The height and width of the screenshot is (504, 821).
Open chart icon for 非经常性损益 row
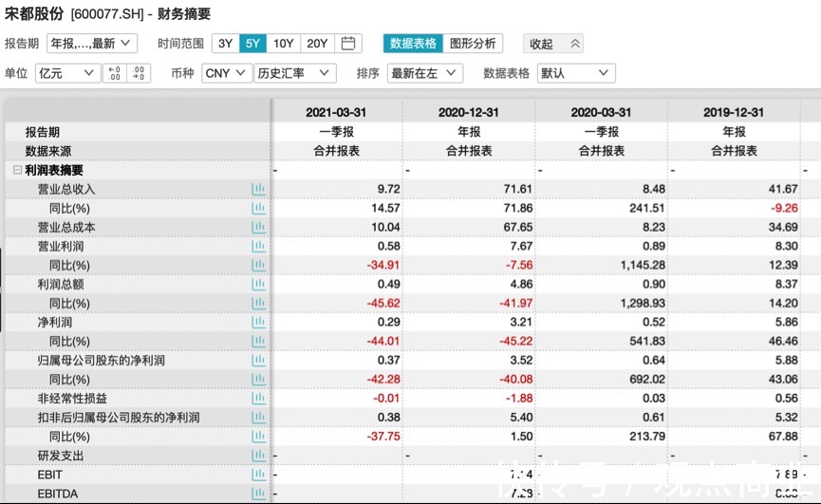259,399
